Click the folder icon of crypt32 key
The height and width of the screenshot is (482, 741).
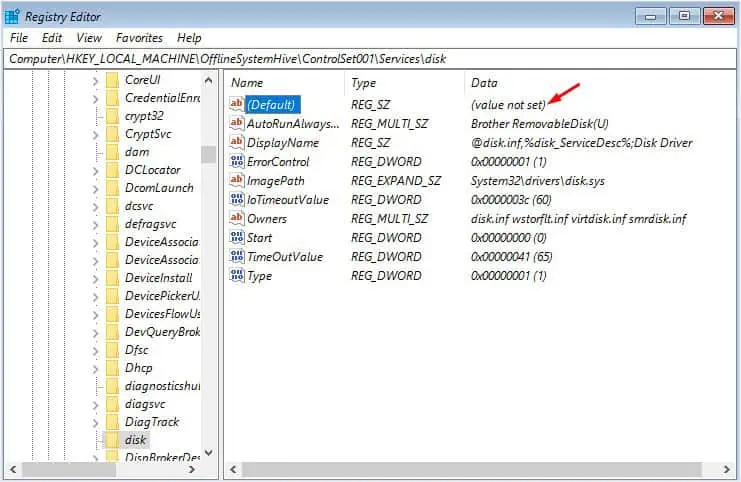(x=112, y=116)
